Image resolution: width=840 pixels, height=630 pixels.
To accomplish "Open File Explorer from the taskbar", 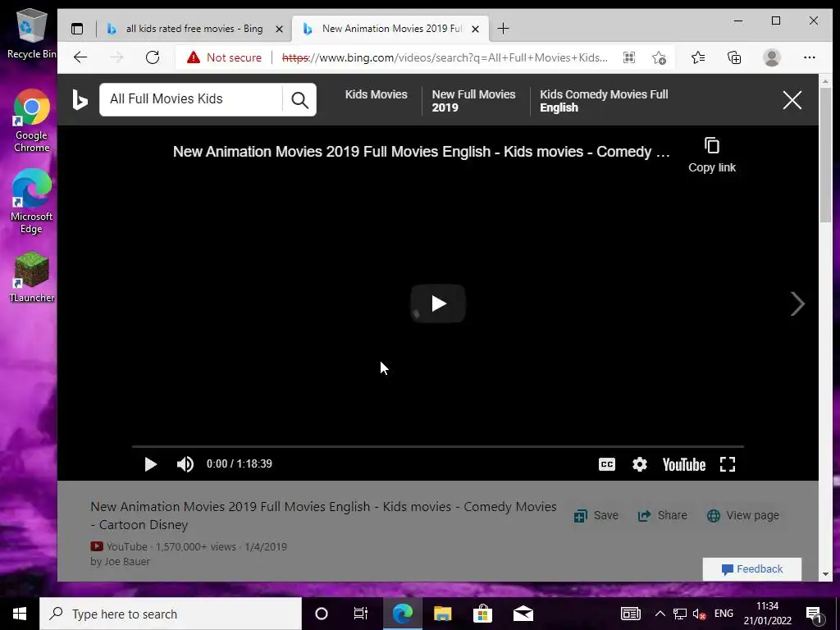I will (442, 614).
